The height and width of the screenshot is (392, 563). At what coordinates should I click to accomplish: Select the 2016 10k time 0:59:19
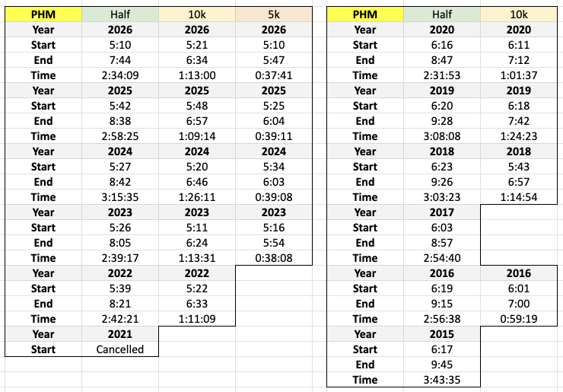(519, 319)
